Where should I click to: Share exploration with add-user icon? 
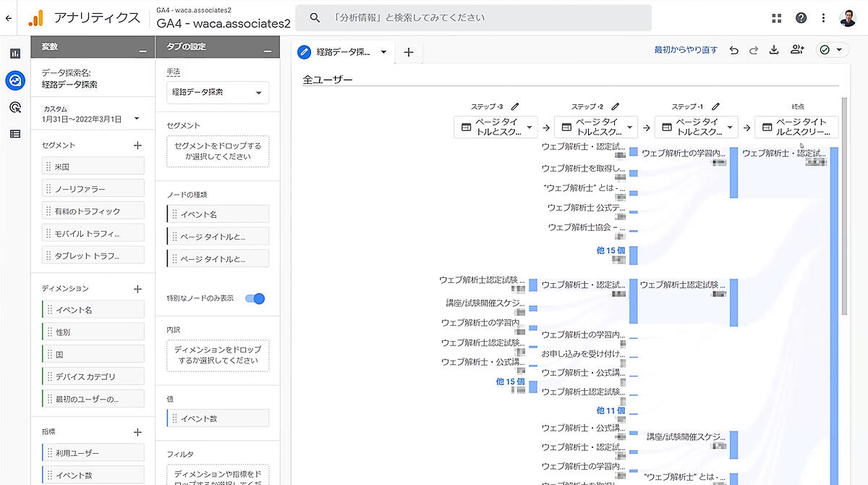click(797, 50)
